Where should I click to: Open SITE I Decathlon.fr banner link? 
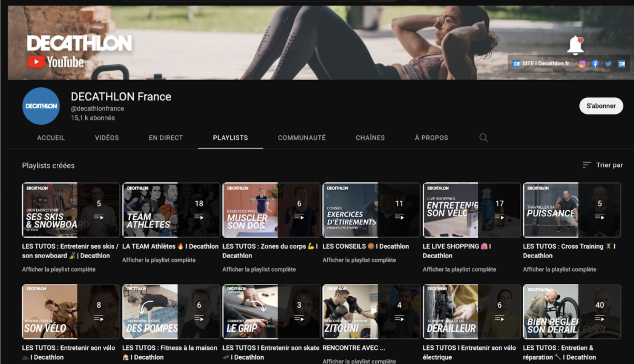[541, 63]
